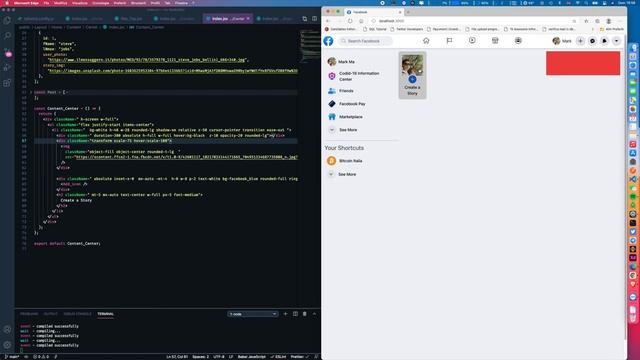Open the Extensions view in VS Code

click(7, 83)
